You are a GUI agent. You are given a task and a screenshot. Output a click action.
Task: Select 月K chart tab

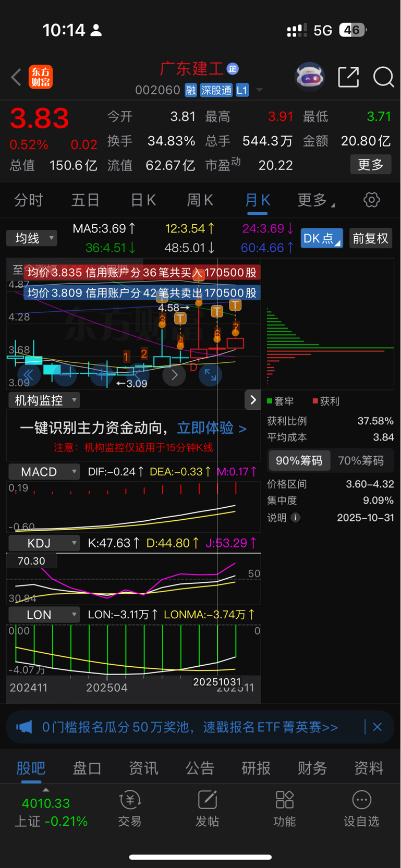(258, 200)
